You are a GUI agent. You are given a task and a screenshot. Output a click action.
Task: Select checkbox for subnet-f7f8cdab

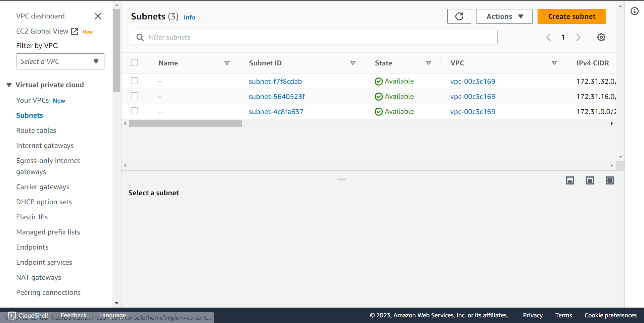(135, 81)
